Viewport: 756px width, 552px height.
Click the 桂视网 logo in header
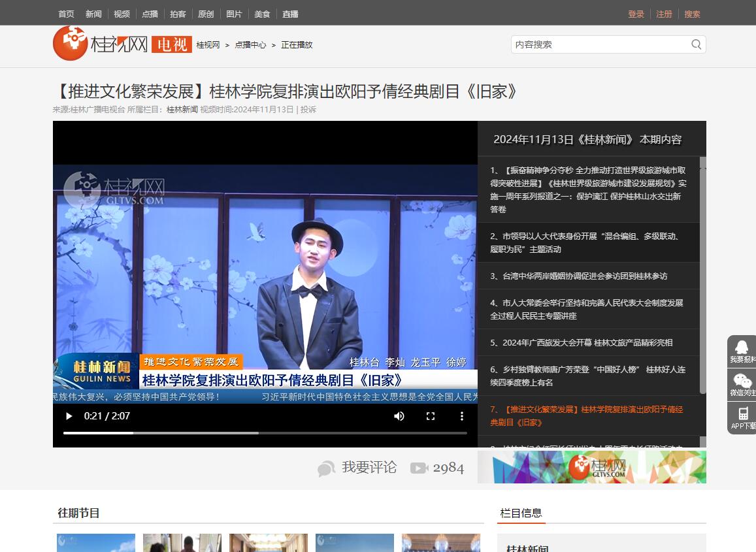(x=101, y=44)
